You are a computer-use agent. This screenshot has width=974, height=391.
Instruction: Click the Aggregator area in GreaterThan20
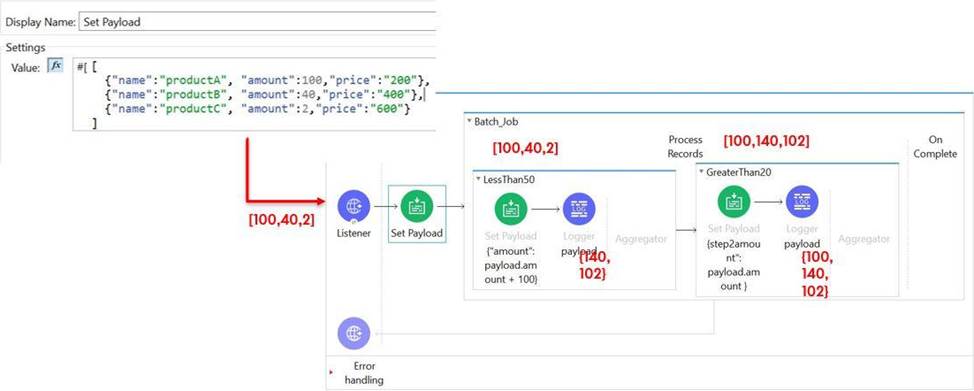(863, 239)
